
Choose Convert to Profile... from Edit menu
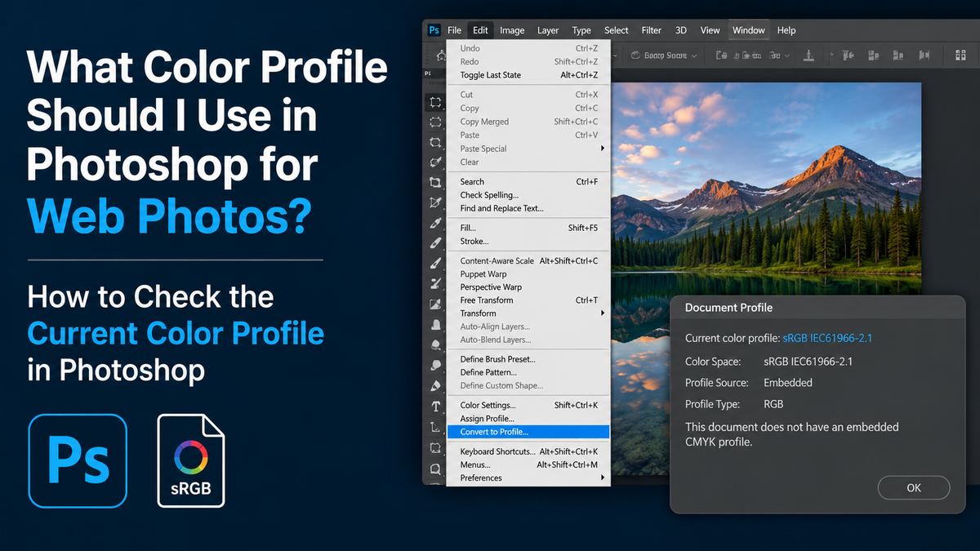tap(528, 432)
